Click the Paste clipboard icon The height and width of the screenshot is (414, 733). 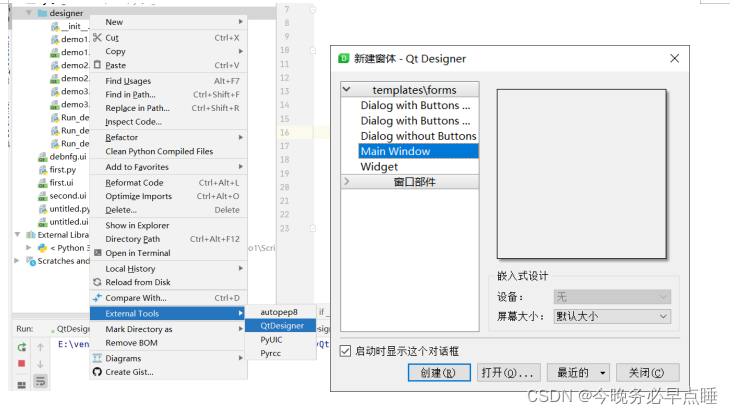click(x=97, y=65)
